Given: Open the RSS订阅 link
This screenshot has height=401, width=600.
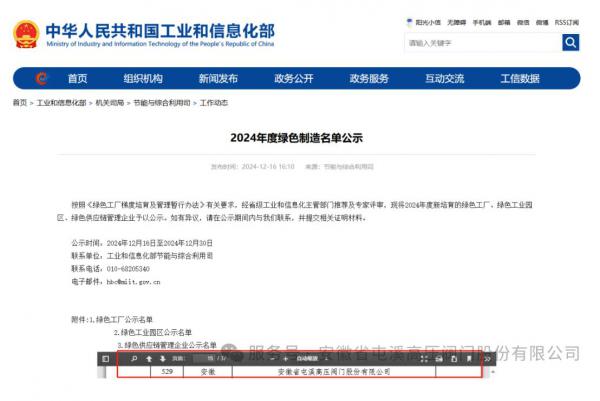Looking at the screenshot, I should pos(567,20).
